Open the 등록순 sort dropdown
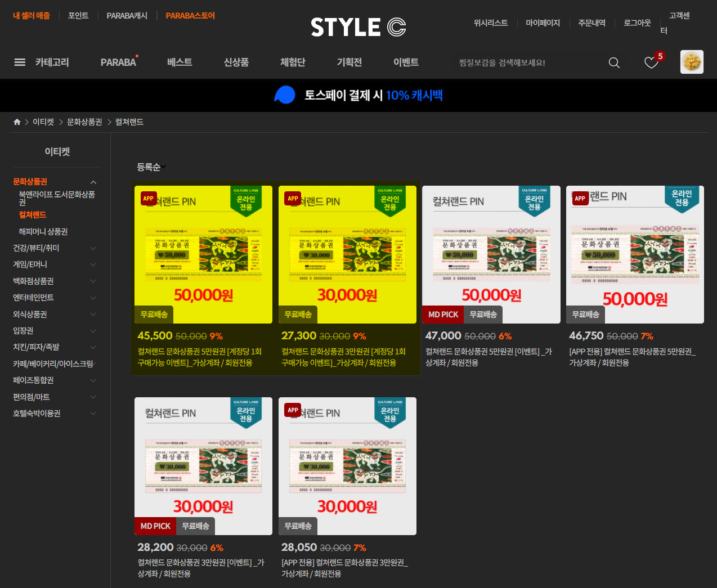 coord(151,167)
